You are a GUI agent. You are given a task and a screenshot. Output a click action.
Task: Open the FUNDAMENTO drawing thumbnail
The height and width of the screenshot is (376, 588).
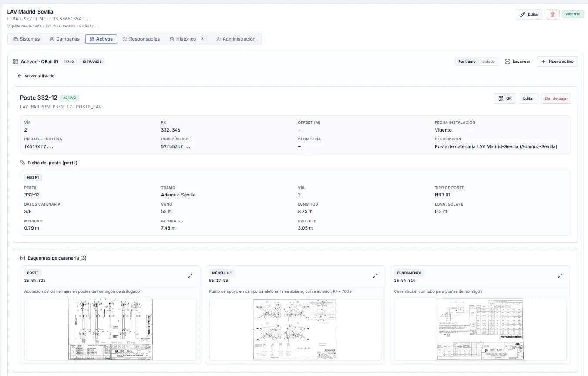480,329
